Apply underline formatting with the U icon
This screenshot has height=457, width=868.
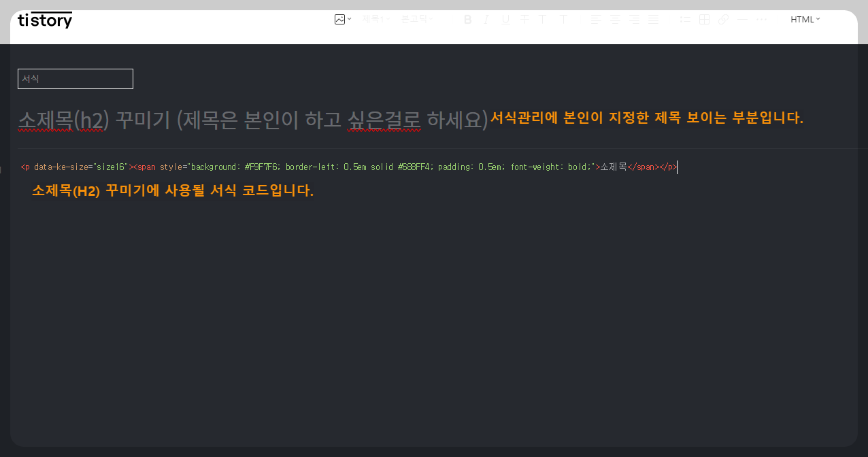click(x=505, y=19)
